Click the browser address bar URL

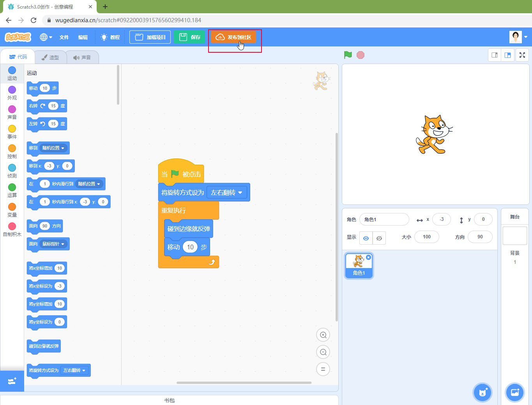tap(128, 20)
